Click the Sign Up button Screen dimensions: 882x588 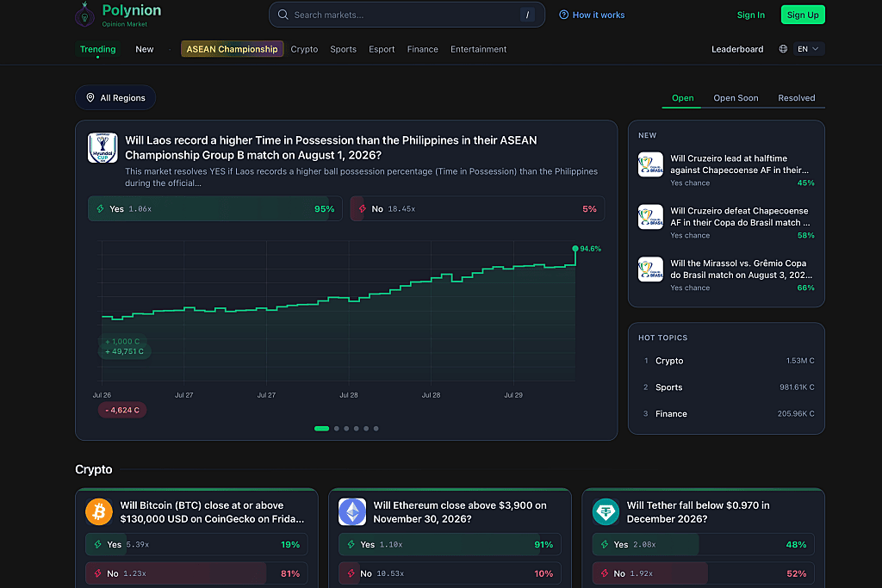point(803,15)
